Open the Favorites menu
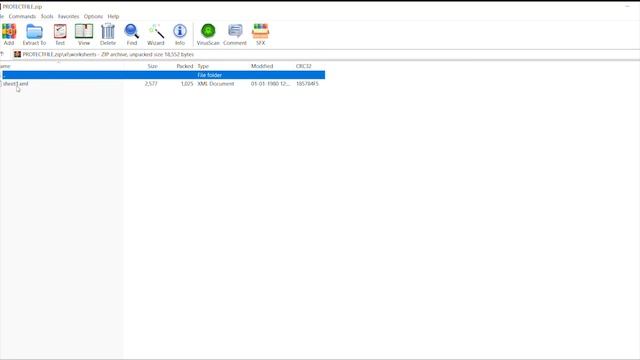Viewport: 640px width, 360px height. [x=68, y=16]
